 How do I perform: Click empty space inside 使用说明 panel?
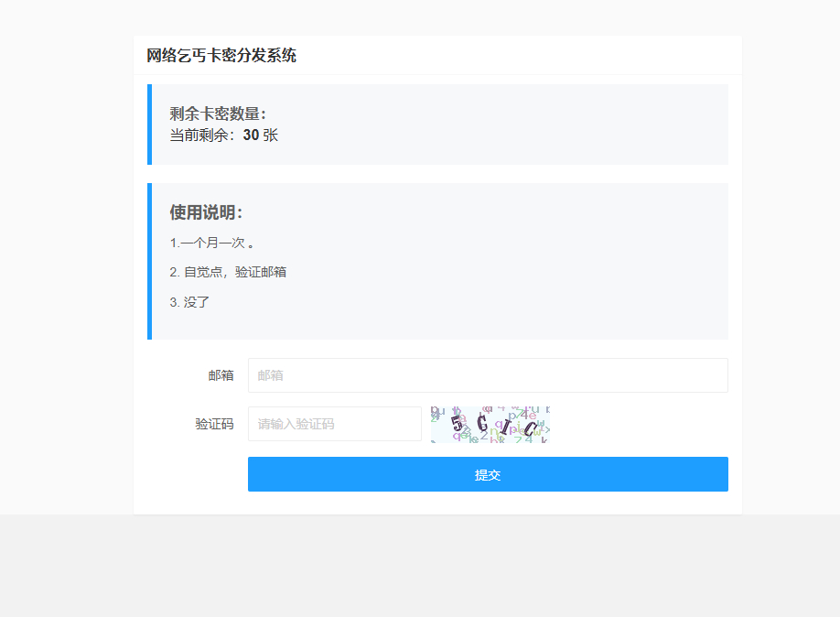[549, 275]
